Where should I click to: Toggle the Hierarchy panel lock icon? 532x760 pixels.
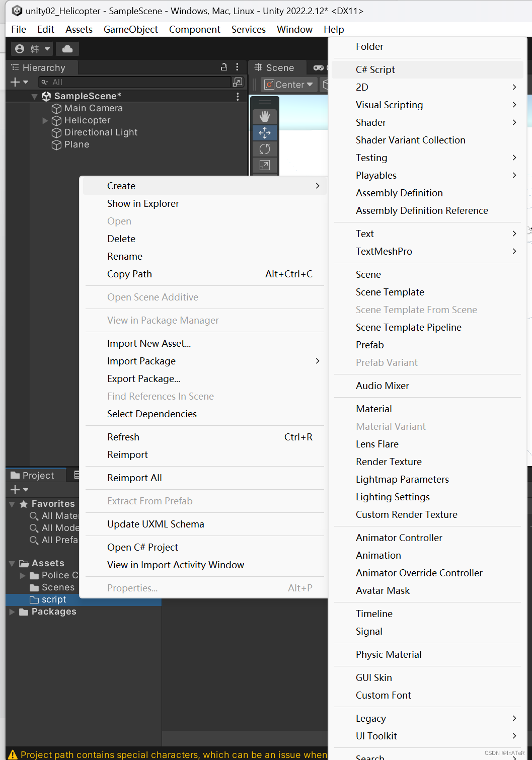tap(224, 67)
